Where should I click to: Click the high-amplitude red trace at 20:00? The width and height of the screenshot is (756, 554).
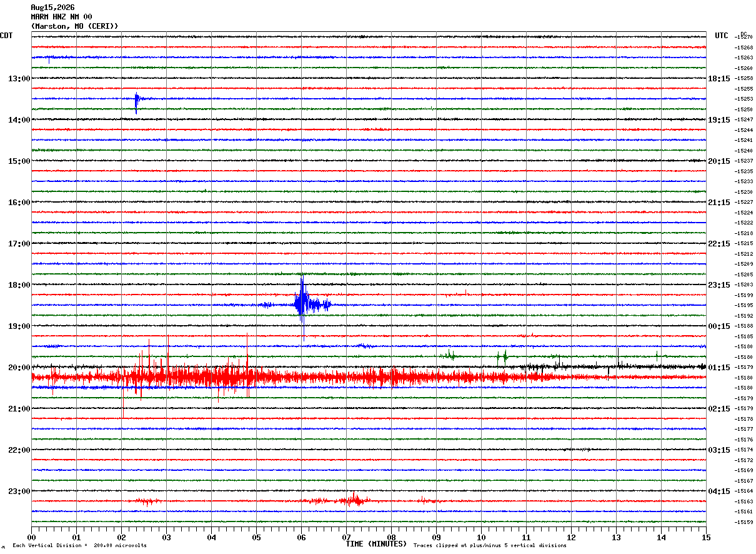pyautogui.click(x=369, y=377)
